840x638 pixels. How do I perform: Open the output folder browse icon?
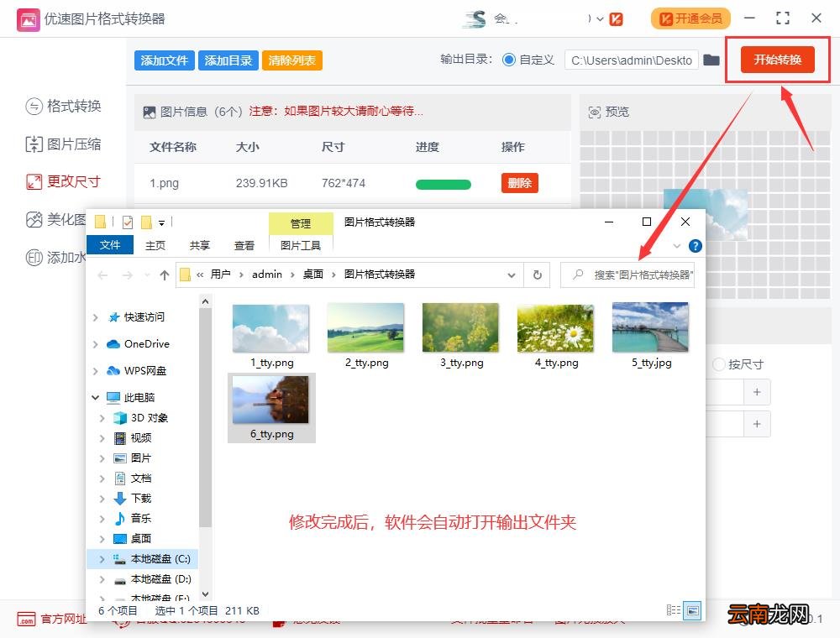[711, 60]
